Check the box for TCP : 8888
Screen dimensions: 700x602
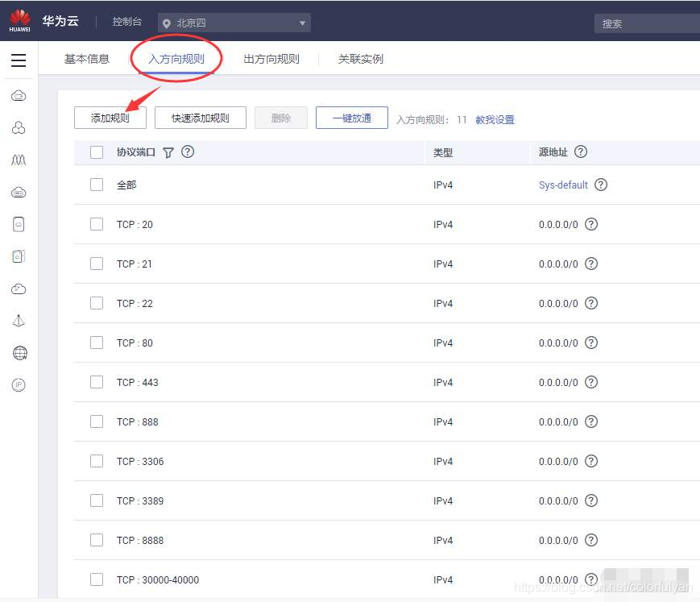(97, 540)
